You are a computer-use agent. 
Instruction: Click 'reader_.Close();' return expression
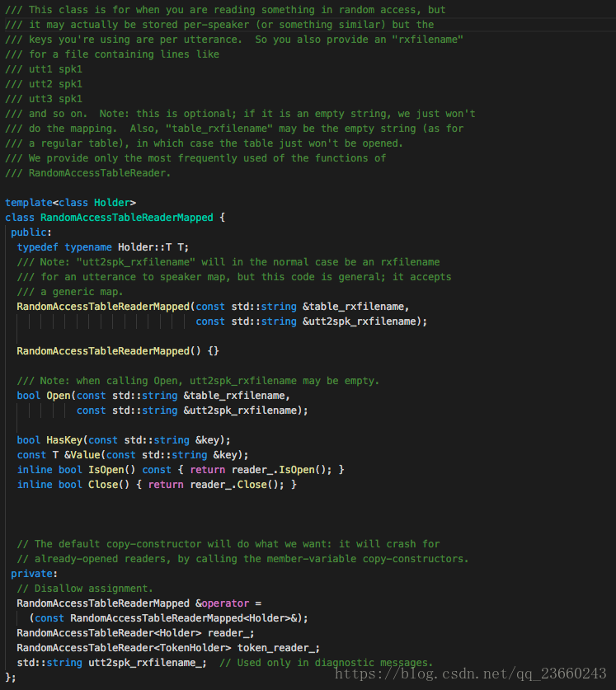pyautogui.click(x=237, y=485)
